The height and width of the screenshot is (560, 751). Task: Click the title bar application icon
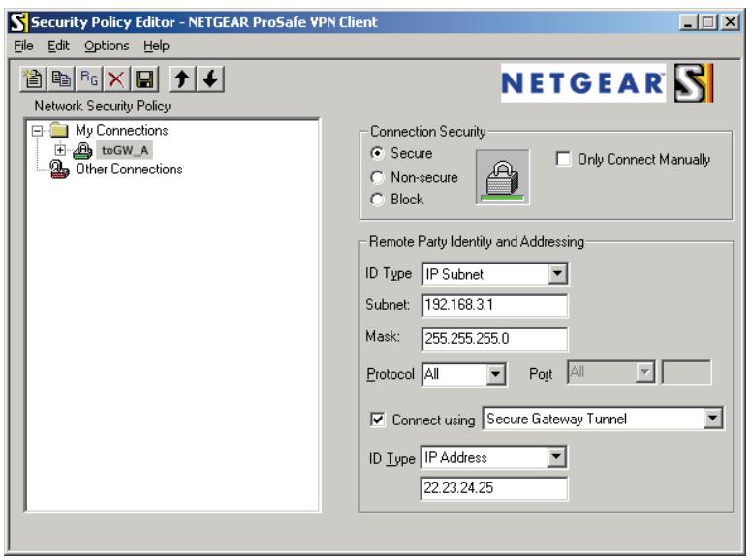18,22
